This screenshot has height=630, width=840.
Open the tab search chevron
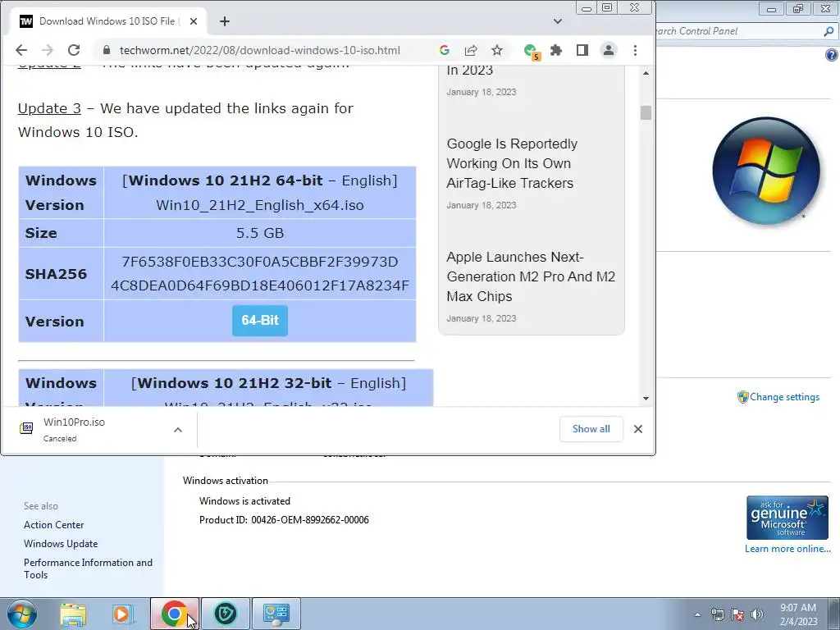click(558, 21)
